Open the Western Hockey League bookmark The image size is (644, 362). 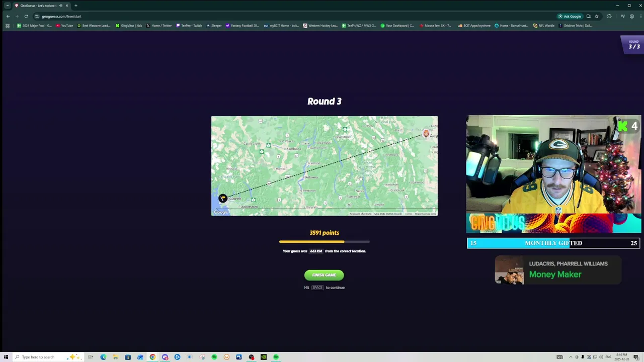tap(320, 26)
